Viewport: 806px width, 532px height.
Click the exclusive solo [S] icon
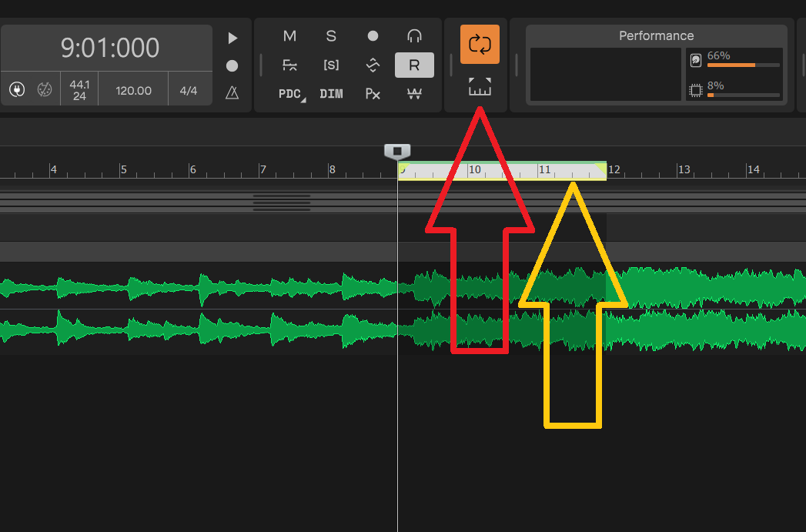tap(331, 65)
